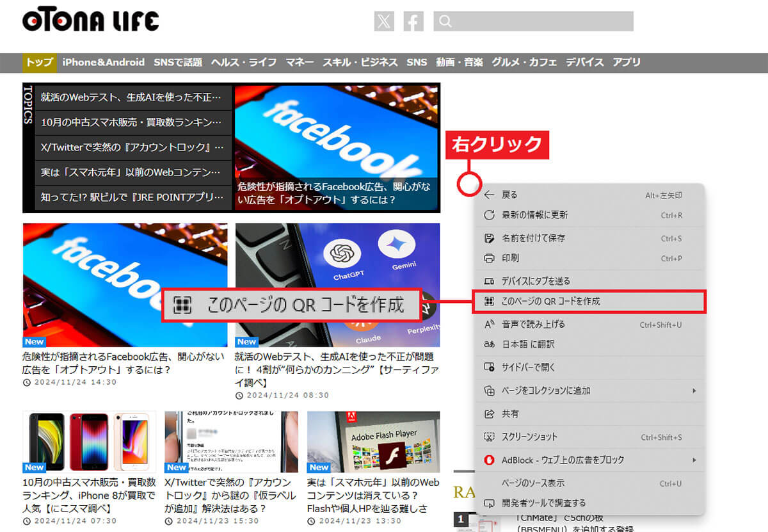Viewport: 768px width, 532px height.
Task: Click the Adobe Flash Player article thumbnail
Action: click(374, 442)
